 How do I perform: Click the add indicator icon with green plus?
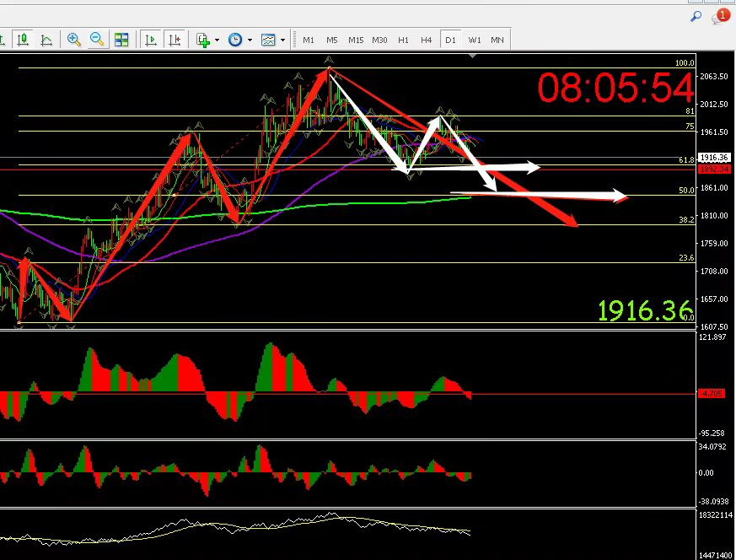tap(202, 40)
